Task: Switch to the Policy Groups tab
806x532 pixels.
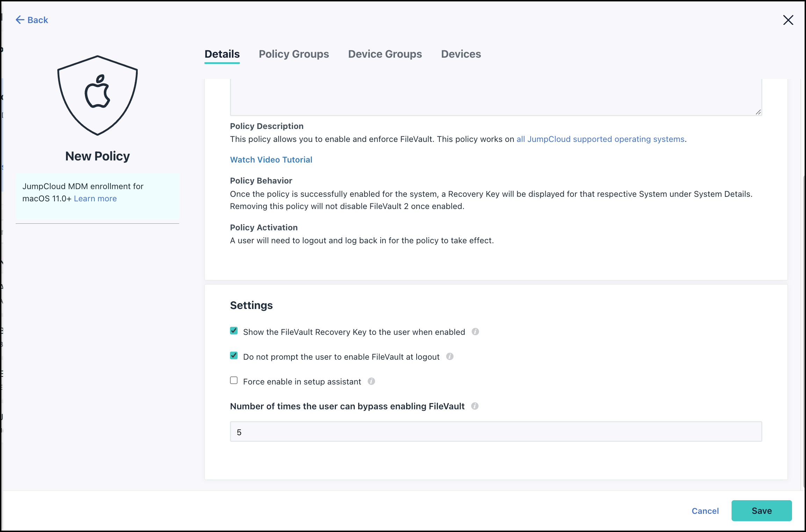Action: click(x=294, y=54)
